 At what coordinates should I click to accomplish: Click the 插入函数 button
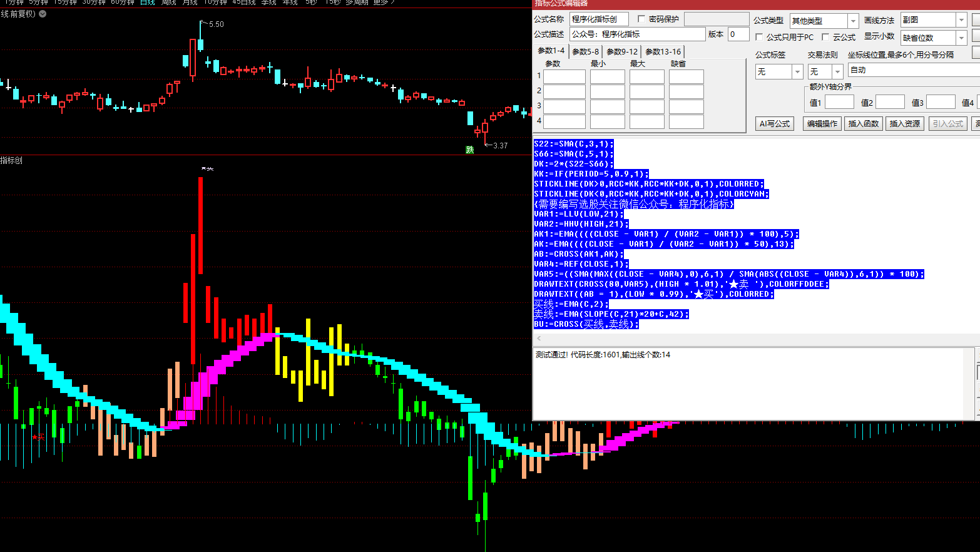[863, 124]
